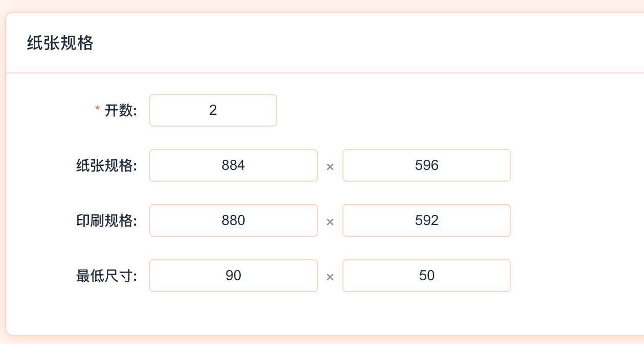644x344 pixels.
Task: Click the 印刷规格 height field showing 592
Action: (427, 220)
